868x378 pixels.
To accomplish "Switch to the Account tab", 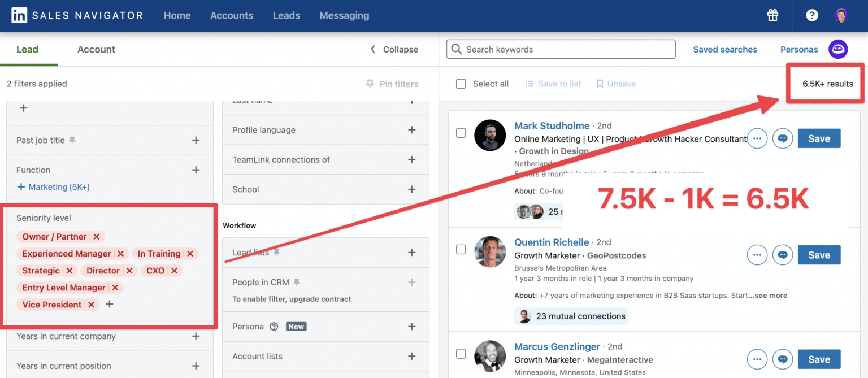I will pos(96,49).
